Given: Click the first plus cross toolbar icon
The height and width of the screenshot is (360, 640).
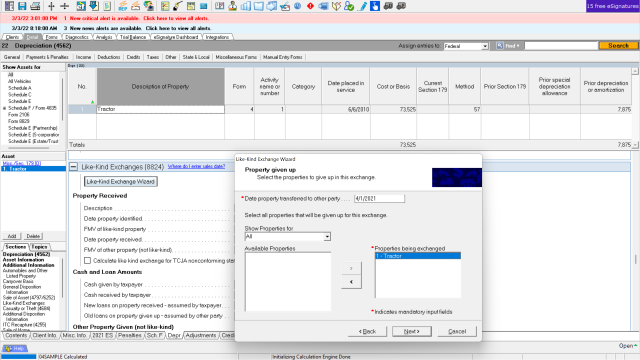Looking at the screenshot, I should pos(51,6).
